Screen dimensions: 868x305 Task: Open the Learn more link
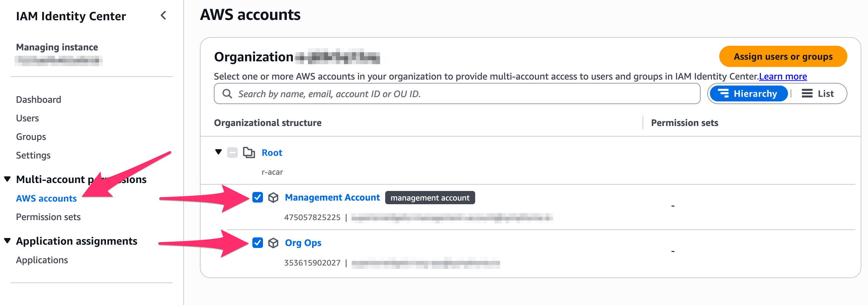(x=783, y=76)
